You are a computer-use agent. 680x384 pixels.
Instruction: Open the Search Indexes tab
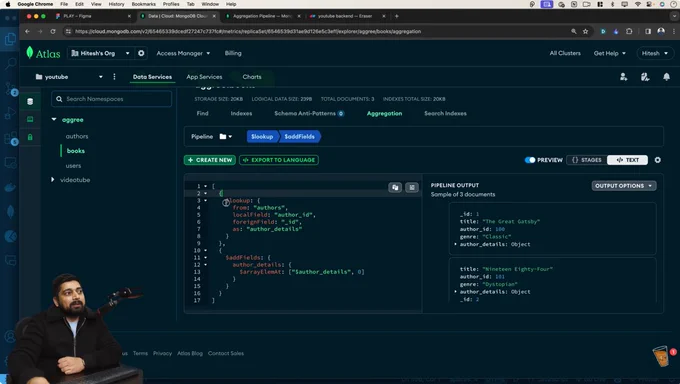445,113
